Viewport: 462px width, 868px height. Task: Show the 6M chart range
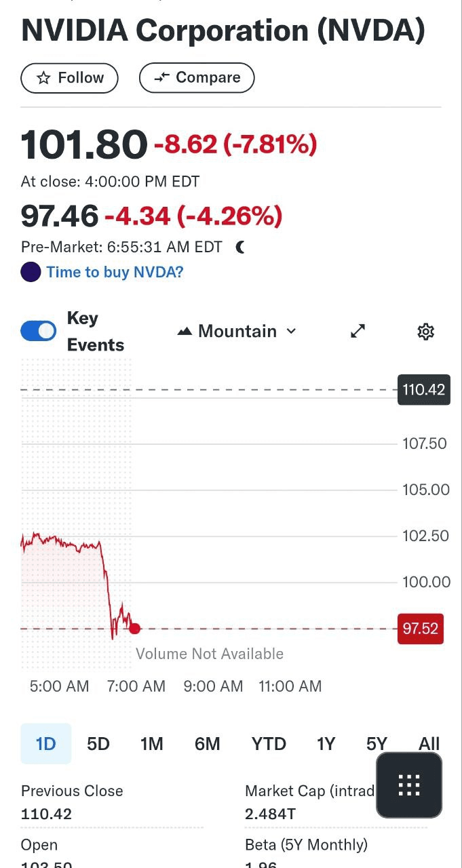(x=208, y=744)
